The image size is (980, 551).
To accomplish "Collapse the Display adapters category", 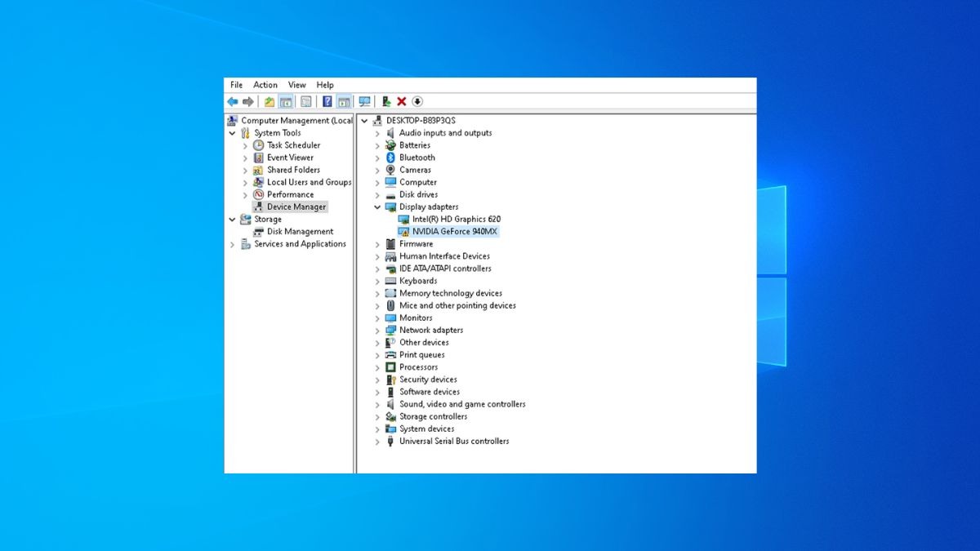I will click(377, 207).
